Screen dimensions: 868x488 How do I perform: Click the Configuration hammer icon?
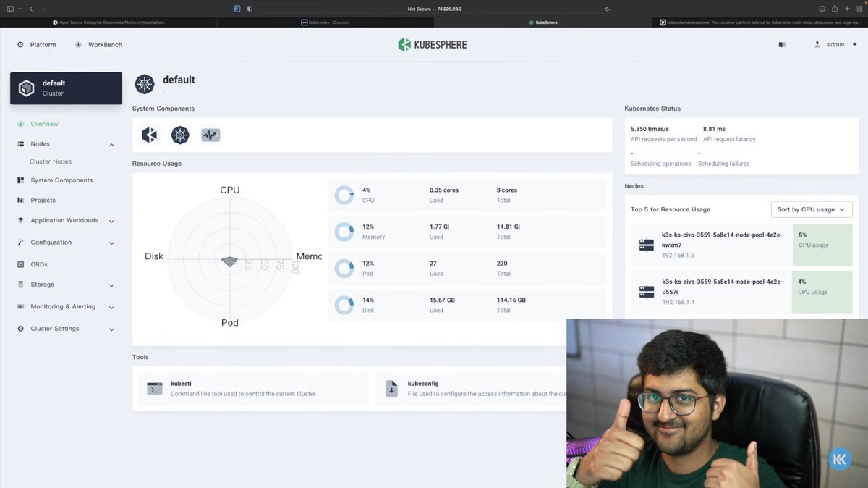[21, 243]
